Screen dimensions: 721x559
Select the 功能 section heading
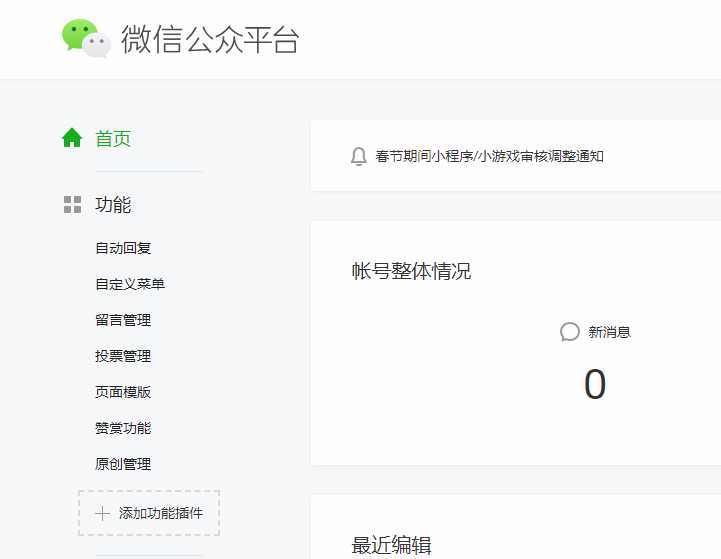click(113, 205)
